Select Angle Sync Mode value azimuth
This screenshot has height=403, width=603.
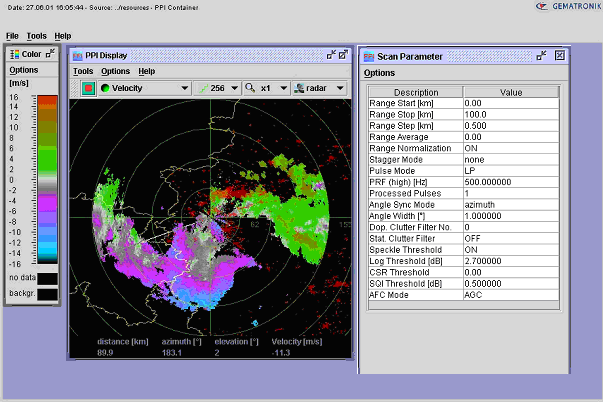pyautogui.click(x=511, y=205)
